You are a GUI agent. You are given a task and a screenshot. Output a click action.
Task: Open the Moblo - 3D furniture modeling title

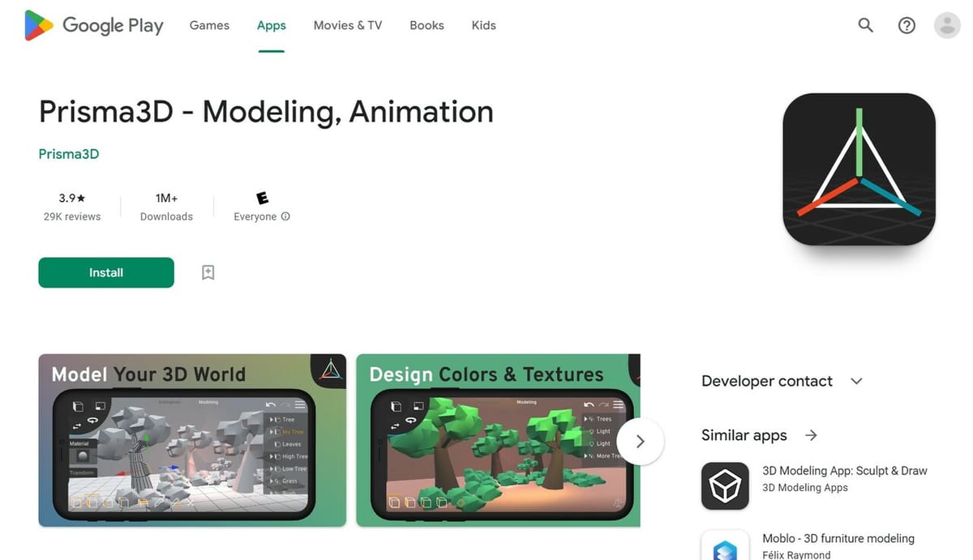pos(838,538)
